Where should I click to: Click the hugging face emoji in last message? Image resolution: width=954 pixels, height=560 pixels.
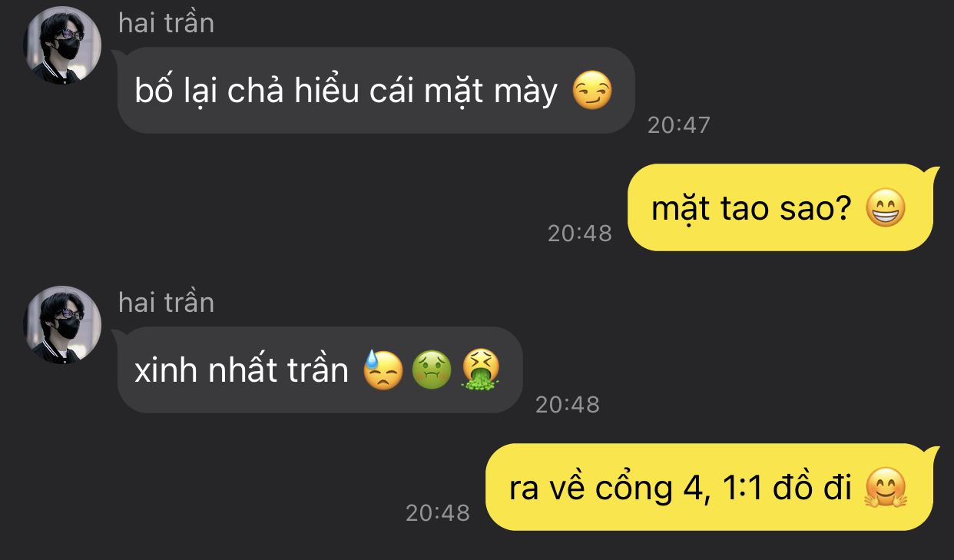(886, 489)
